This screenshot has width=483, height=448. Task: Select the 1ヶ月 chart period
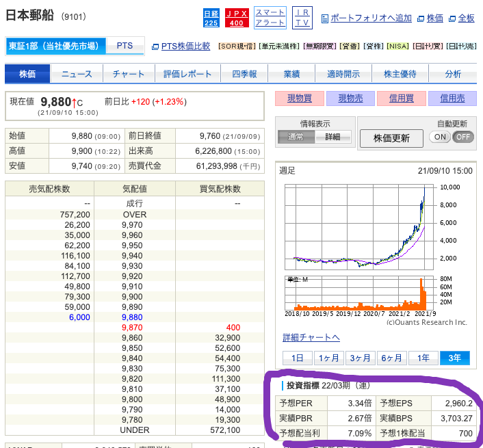pos(328,358)
